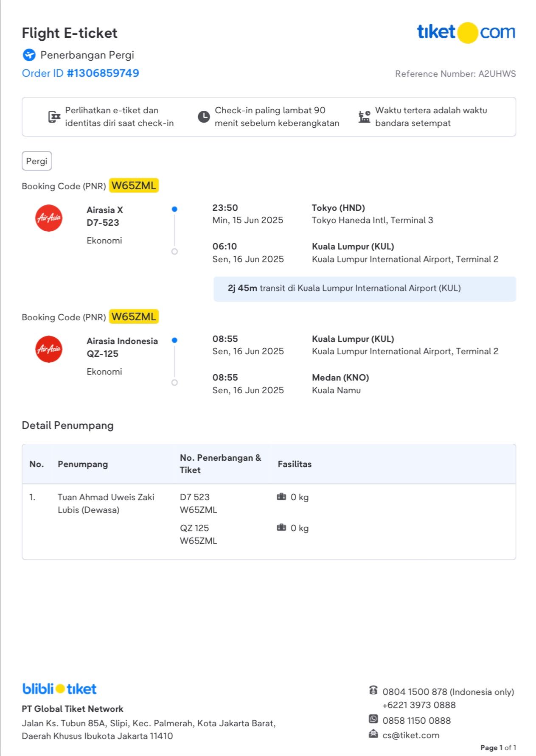Click the clock icon beside check-in time note

tap(204, 117)
